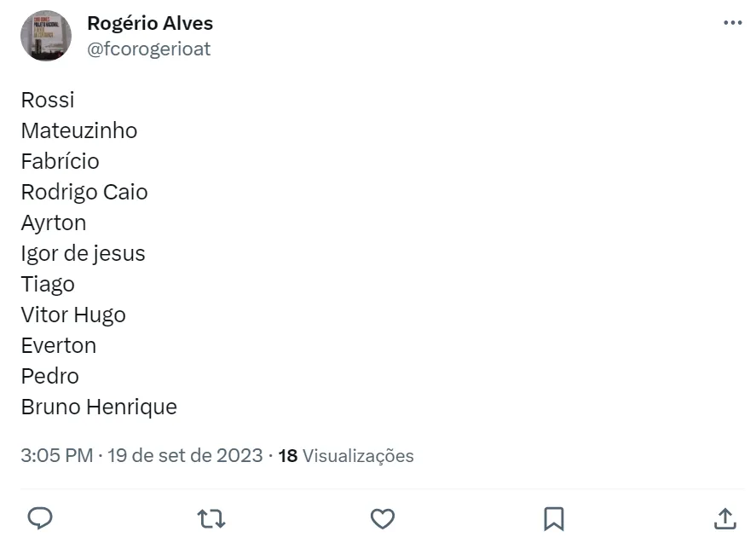Click the Igor de jesus text line
756x543 pixels.
click(83, 254)
